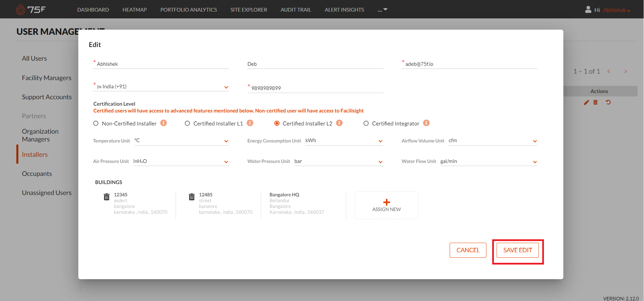Open Water Pressure Unit dropdown

pos(339,162)
